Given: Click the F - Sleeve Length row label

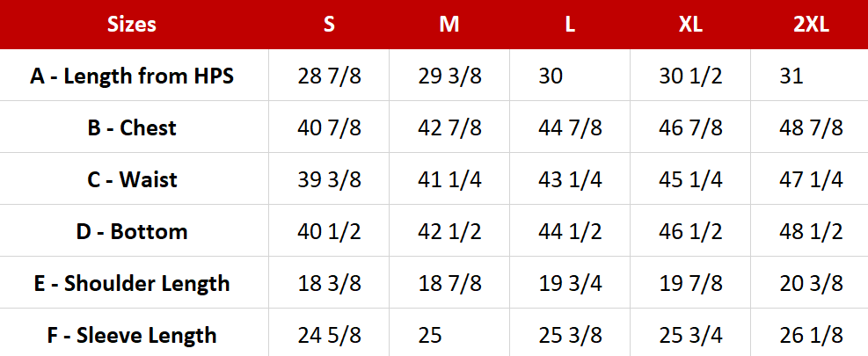Looking at the screenshot, I should tap(132, 335).
